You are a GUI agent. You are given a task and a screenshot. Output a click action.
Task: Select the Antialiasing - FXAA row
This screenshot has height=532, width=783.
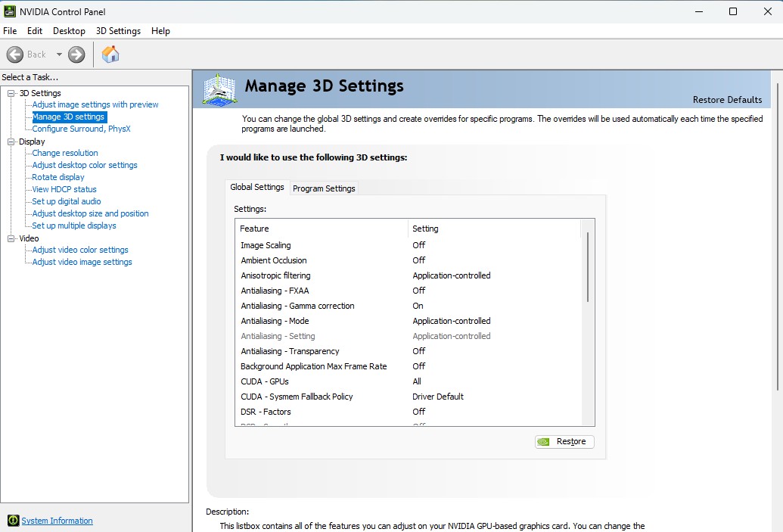(x=409, y=291)
